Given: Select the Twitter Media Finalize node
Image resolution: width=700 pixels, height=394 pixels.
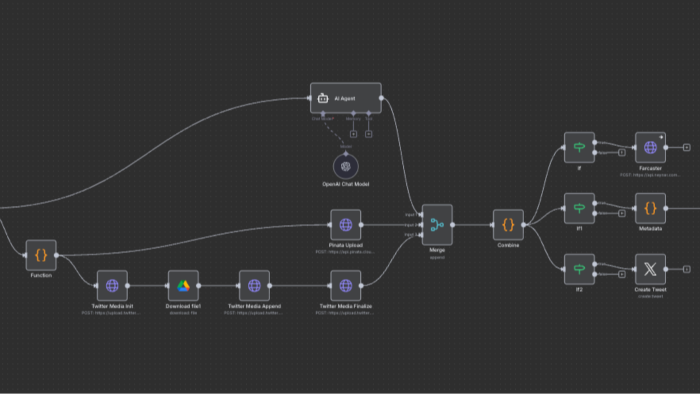Looking at the screenshot, I should tap(346, 286).
